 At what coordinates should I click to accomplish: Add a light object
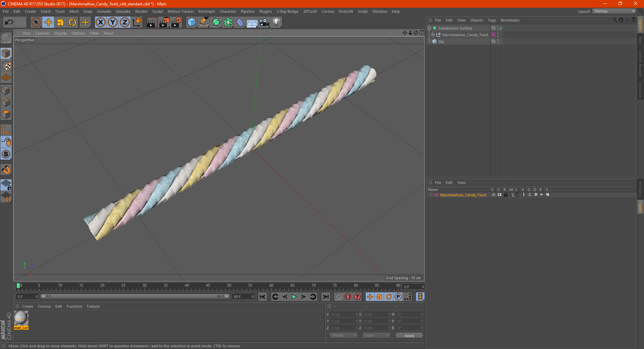276,22
